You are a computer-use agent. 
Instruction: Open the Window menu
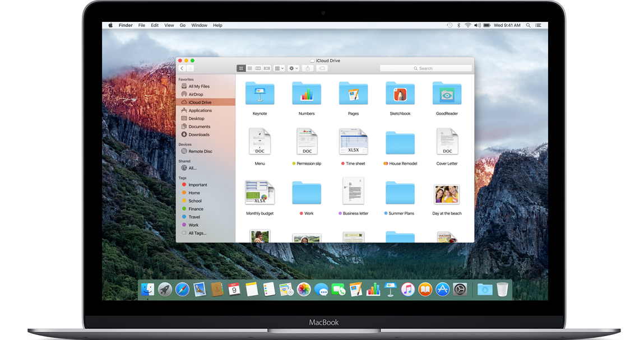(x=199, y=25)
